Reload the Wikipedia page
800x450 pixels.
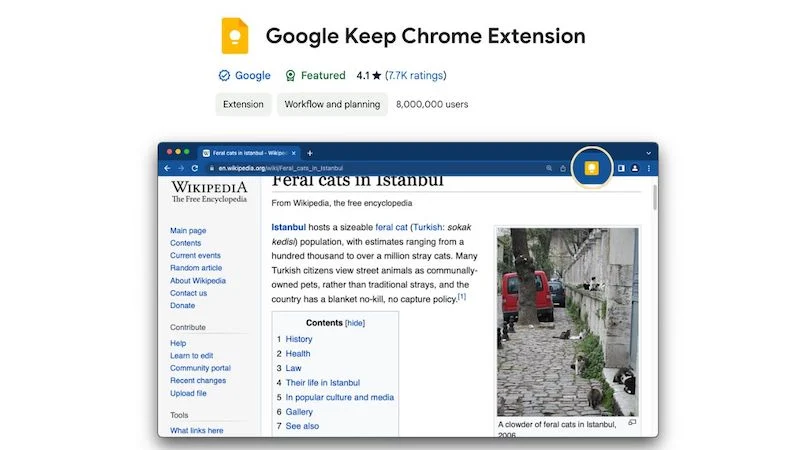pyautogui.click(x=194, y=168)
